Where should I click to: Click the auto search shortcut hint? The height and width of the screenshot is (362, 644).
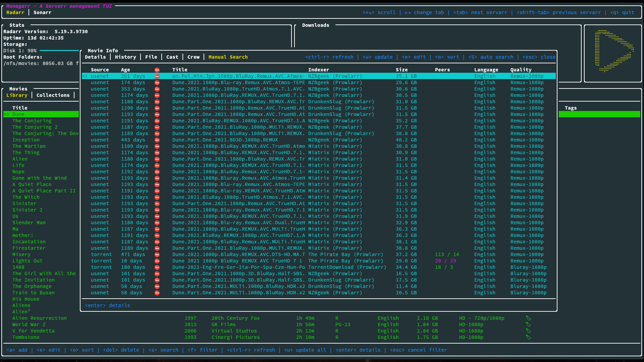(x=491, y=57)
